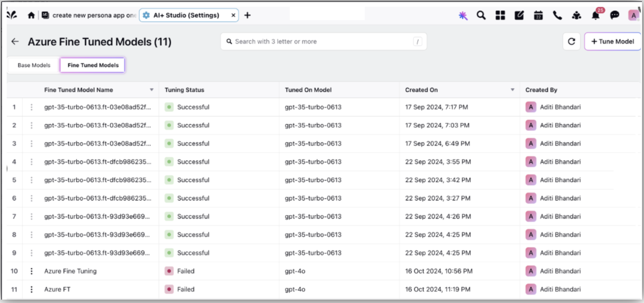Refresh the fine tuned models list
The image size is (644, 303).
pyautogui.click(x=572, y=42)
